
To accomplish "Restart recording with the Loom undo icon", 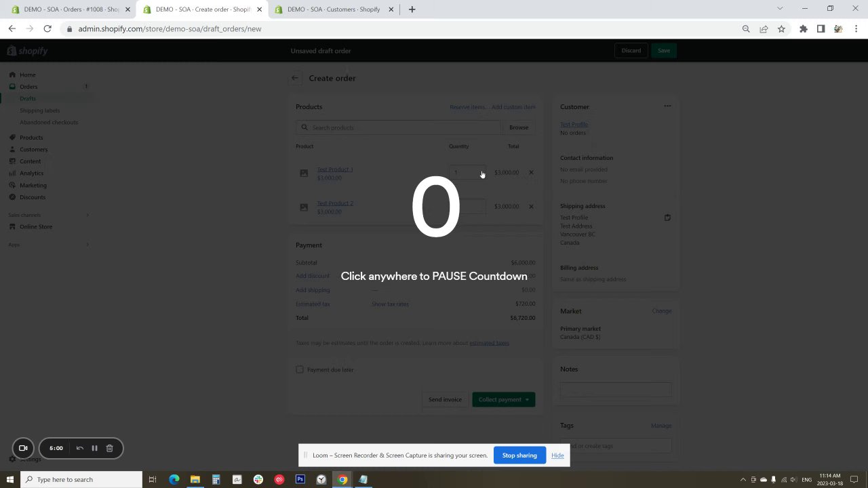I will [x=79, y=448].
